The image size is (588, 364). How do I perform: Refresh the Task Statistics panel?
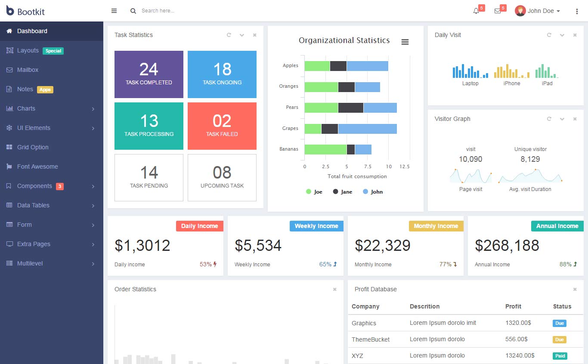[x=229, y=35]
